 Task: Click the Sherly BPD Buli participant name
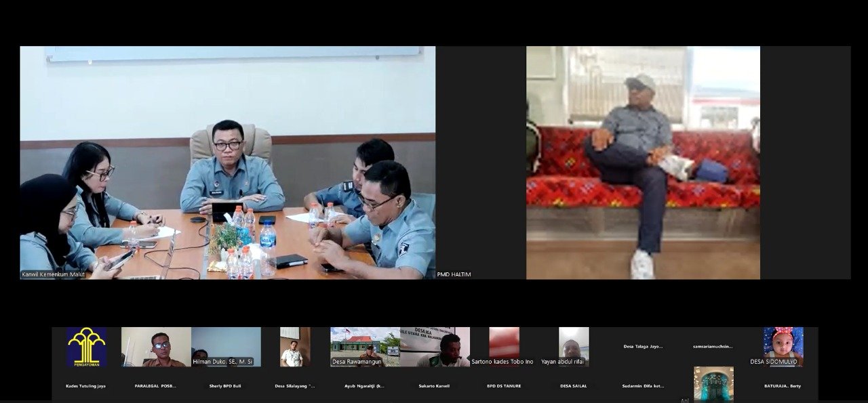click(225, 386)
